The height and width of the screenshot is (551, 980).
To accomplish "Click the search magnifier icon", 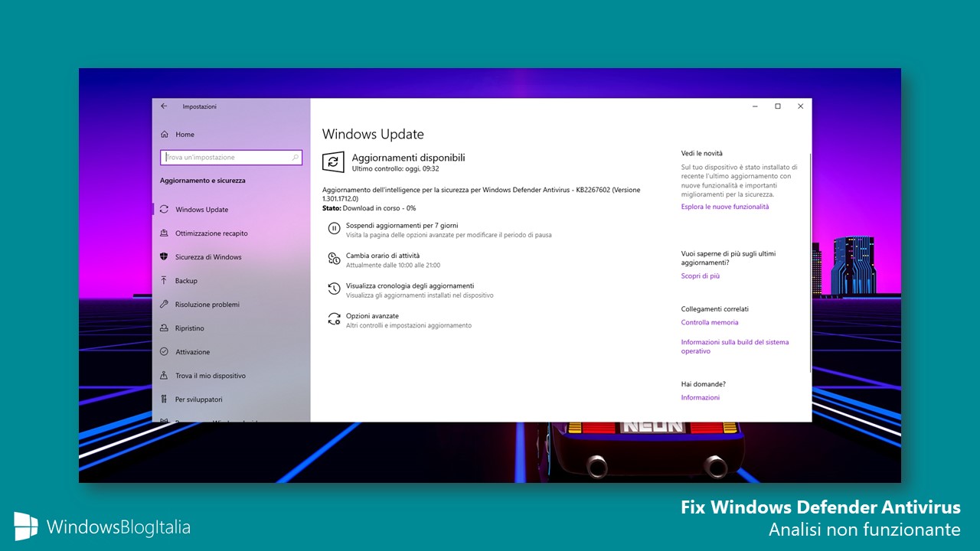I will pos(296,158).
